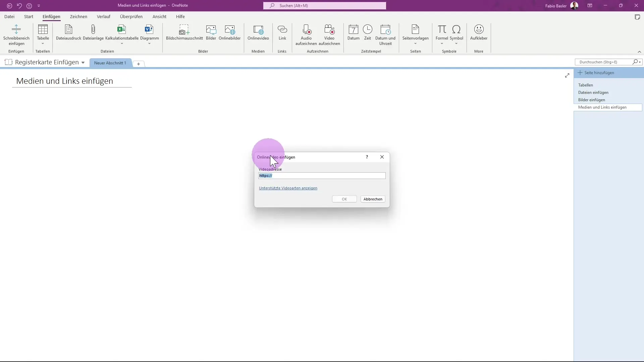Select the Zeichnen ribbon tab
Screen dimensions: 644x362
click(x=78, y=16)
